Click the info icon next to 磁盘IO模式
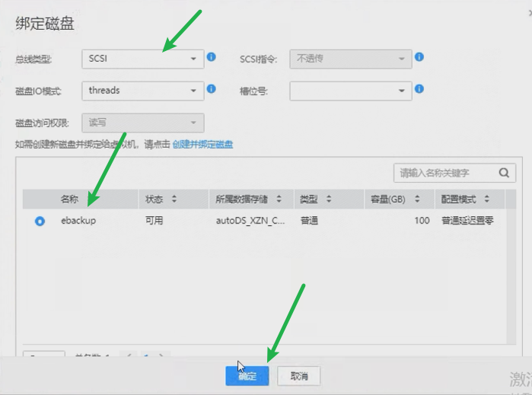This screenshot has height=395, width=532. (x=212, y=90)
